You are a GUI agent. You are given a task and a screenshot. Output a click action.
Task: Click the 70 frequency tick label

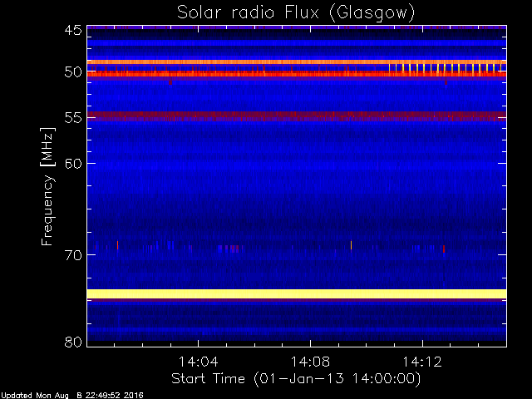[x=73, y=255]
